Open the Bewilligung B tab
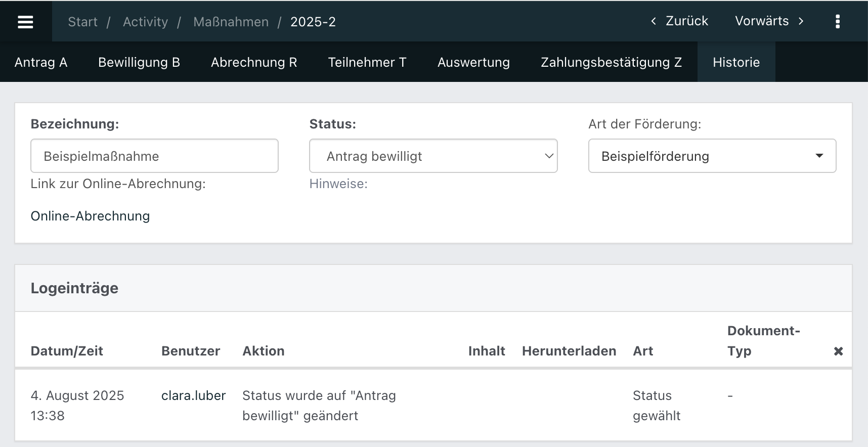 coord(139,62)
